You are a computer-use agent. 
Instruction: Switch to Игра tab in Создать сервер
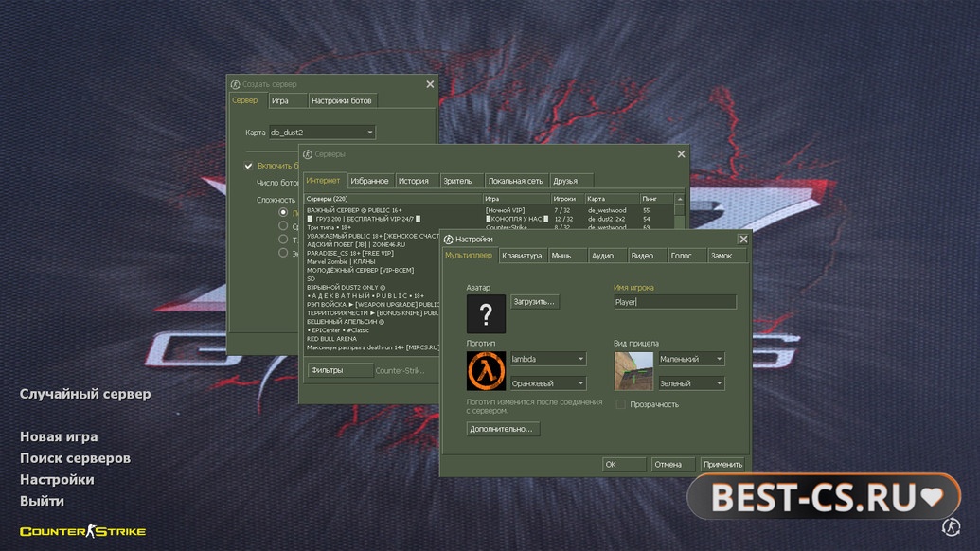click(x=288, y=100)
